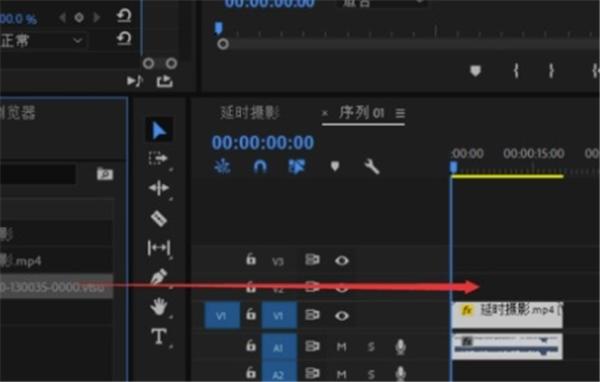The height and width of the screenshot is (382, 600).
Task: Toggle insert sequences as nests button
Action: (x=222, y=167)
